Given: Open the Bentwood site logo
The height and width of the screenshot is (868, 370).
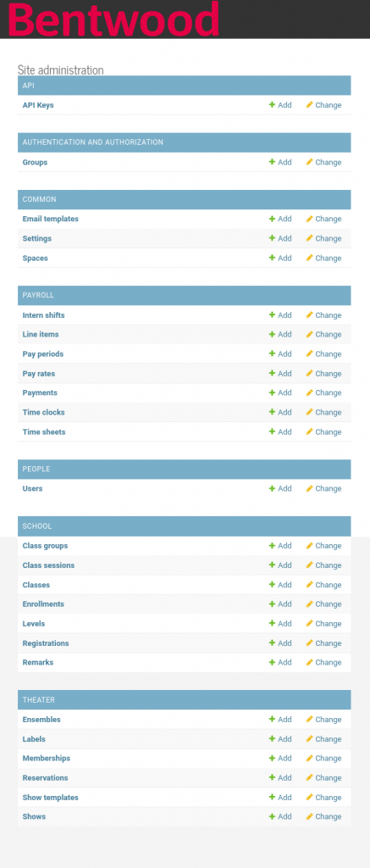Looking at the screenshot, I should pos(114,19).
